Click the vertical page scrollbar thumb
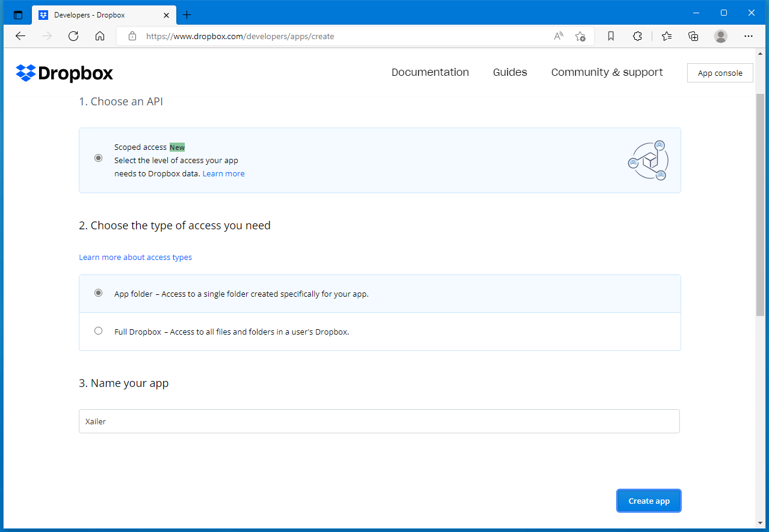Screen dimensions: 769x532 click(761, 205)
